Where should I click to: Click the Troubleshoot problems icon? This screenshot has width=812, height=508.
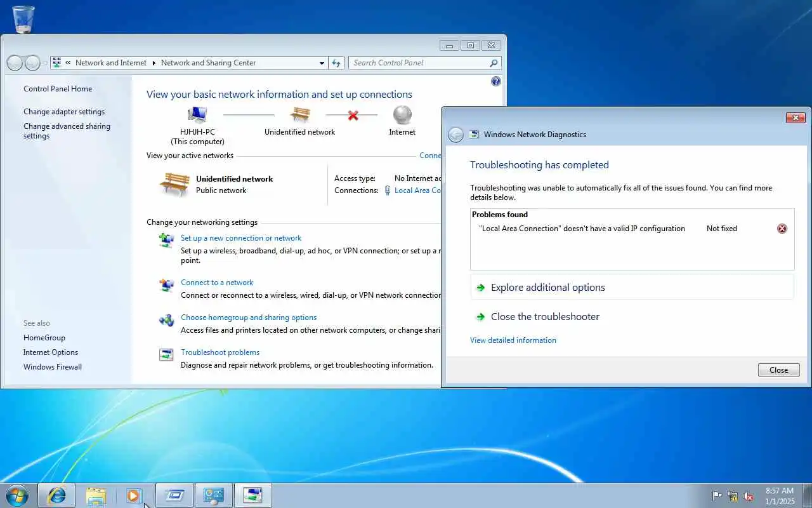click(166, 355)
